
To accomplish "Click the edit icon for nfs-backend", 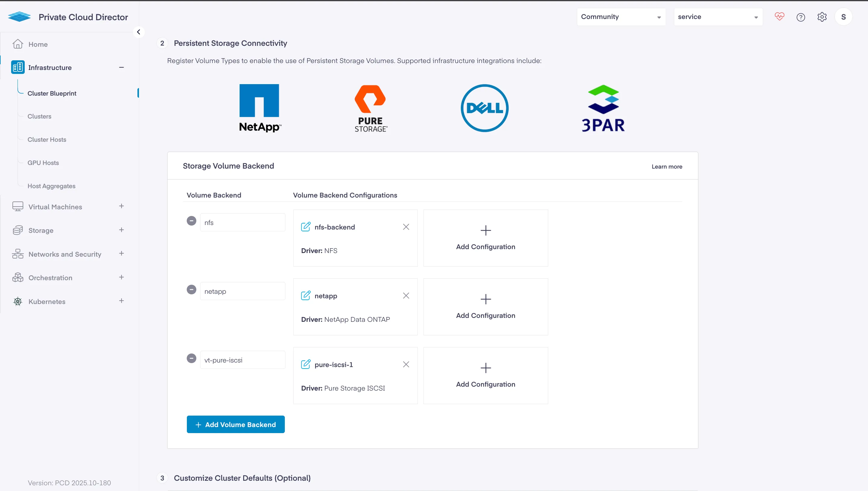I will [305, 226].
